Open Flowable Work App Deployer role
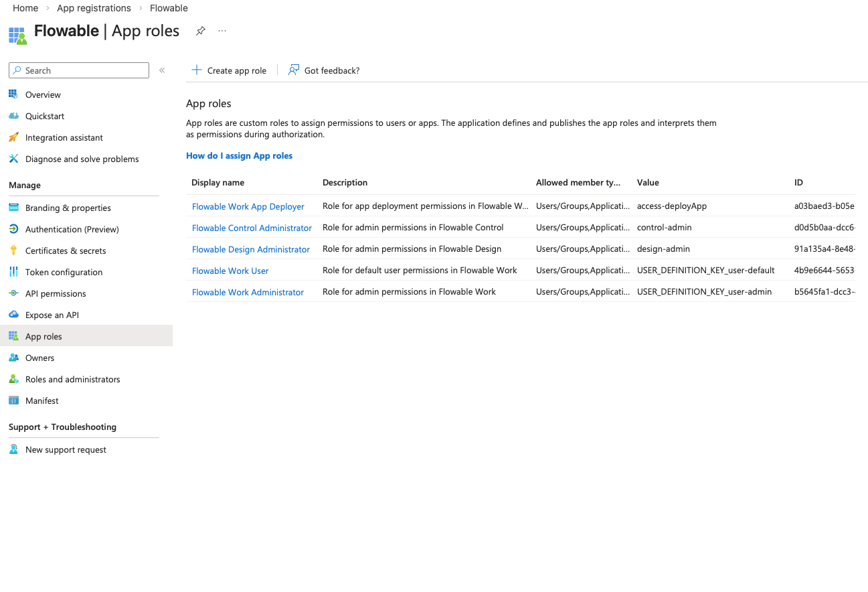Viewport: 868px width, 592px height. (248, 206)
